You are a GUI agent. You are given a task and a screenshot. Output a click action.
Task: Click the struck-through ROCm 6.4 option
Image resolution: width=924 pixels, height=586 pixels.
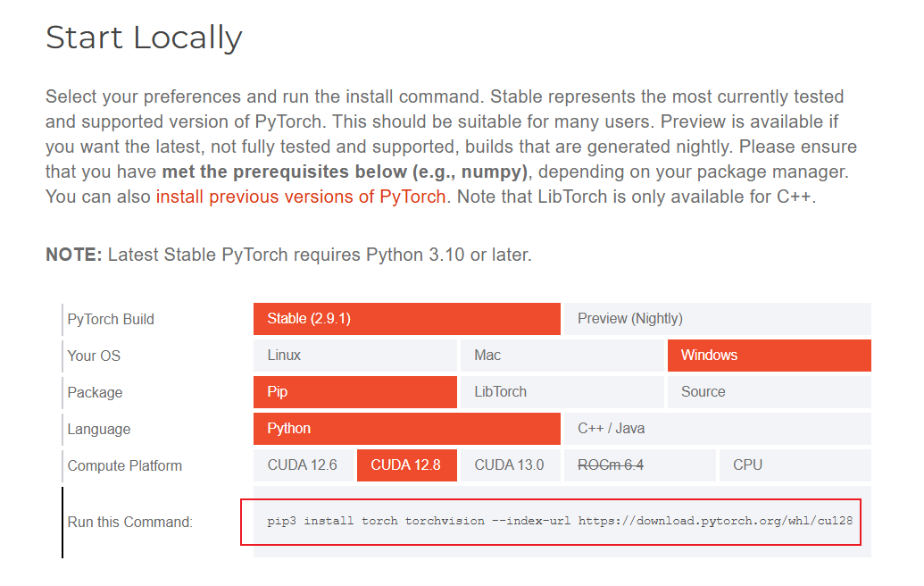click(639, 465)
